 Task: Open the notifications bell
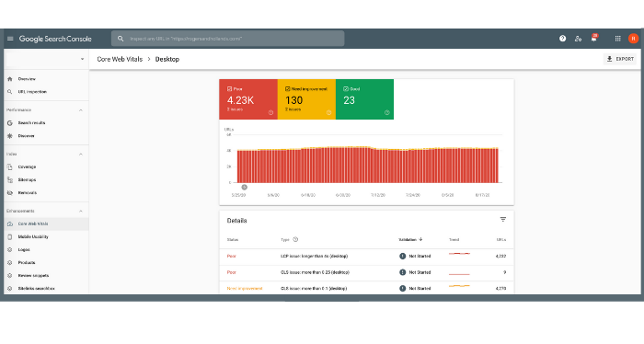click(x=594, y=39)
